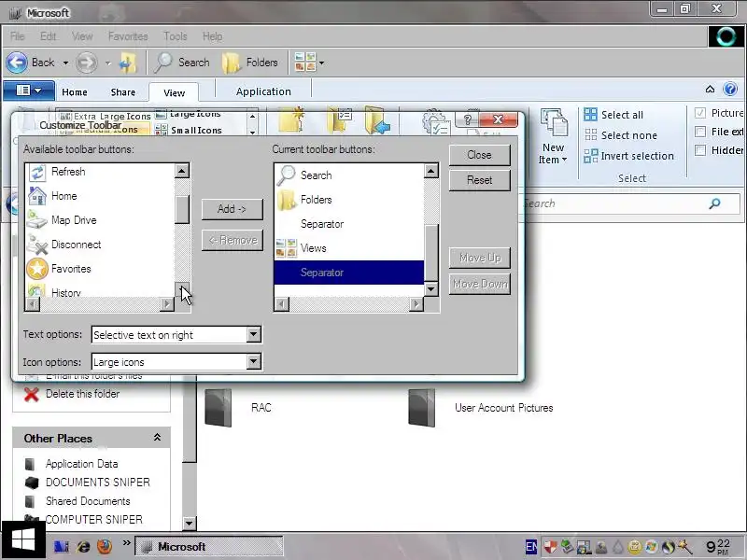Click the Views toolbar icon
This screenshot has width=747, height=560.
(x=305, y=63)
